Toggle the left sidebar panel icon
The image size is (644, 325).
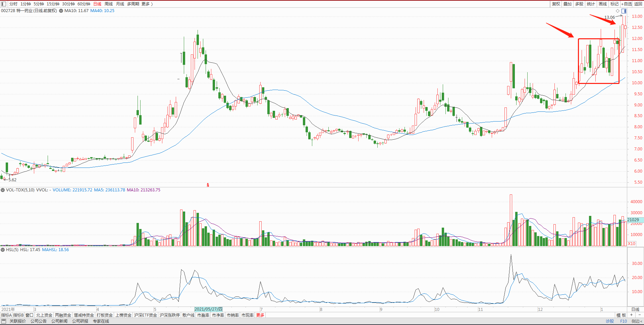(4, 4)
